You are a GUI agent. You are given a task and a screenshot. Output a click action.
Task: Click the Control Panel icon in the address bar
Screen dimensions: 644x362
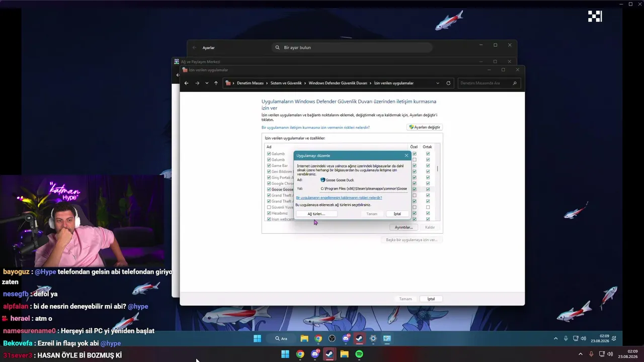coord(228,83)
